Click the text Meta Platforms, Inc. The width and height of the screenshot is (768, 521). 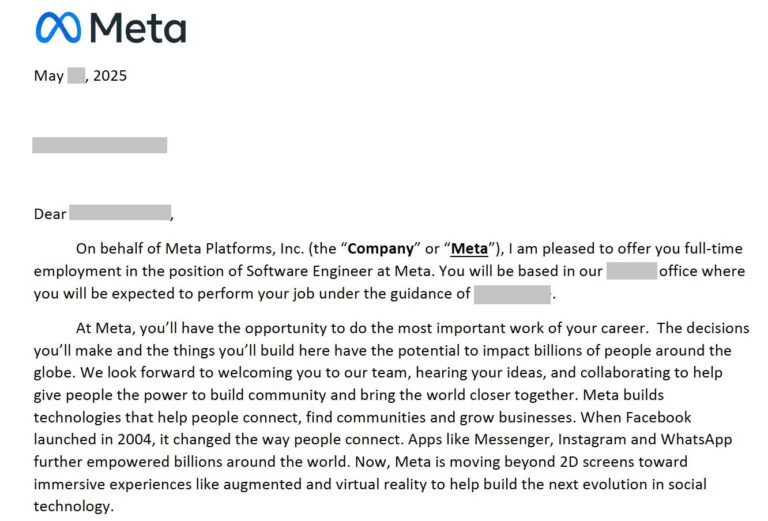pos(235,249)
